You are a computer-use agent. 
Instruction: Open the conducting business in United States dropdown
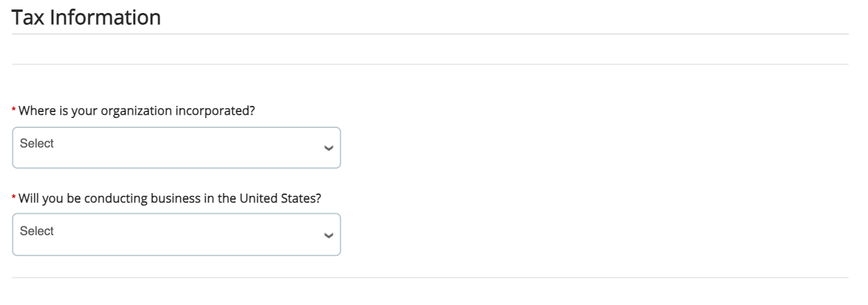click(x=176, y=235)
